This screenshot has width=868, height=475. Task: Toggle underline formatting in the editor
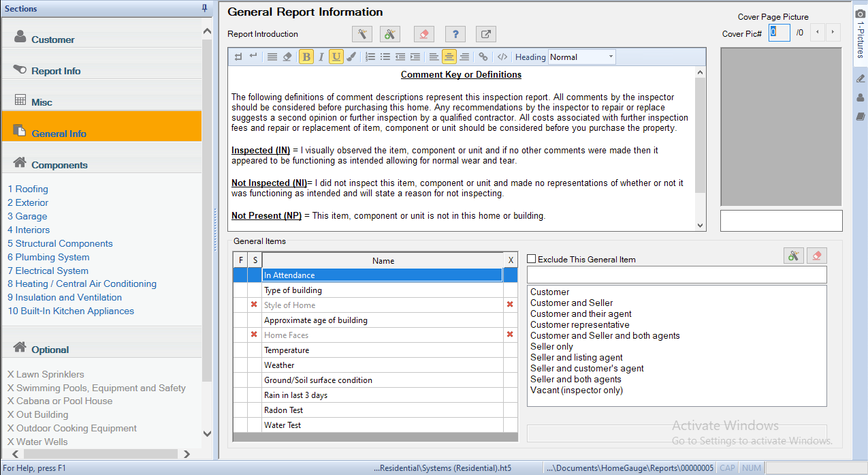336,57
